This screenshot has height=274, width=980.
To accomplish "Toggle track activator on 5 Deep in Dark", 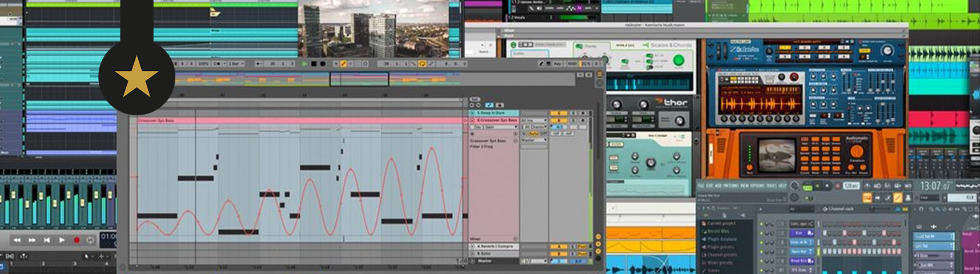I will point(559,113).
